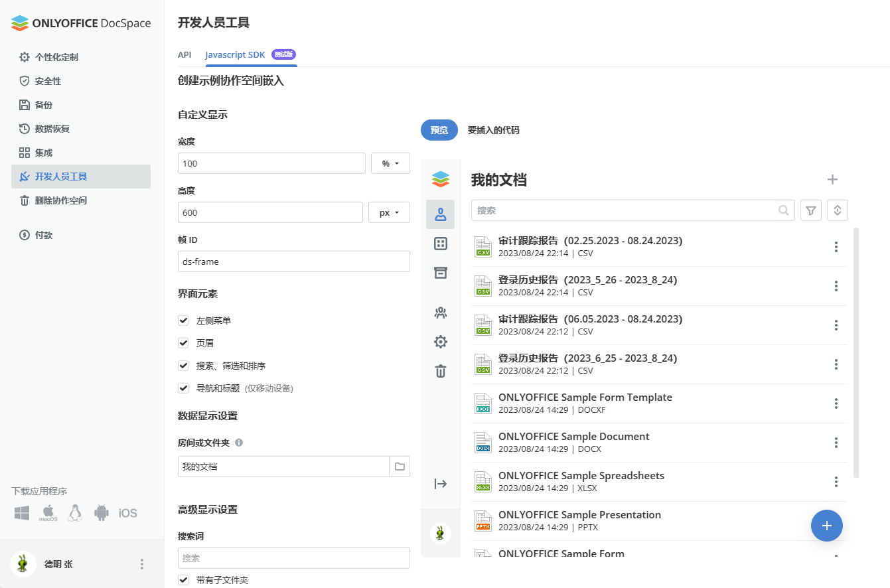
Task: Select 开发人员工具 in sidebar
Action: (81, 177)
